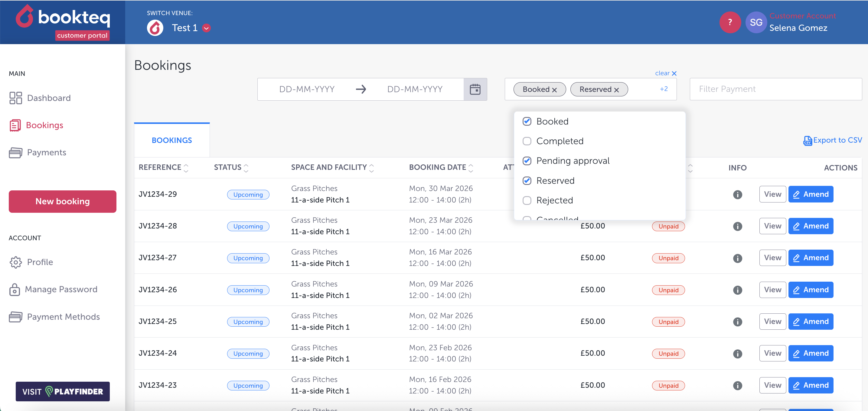Remove the Reserved filter chip
Viewport: 868px width, 411px height.
[x=616, y=90]
